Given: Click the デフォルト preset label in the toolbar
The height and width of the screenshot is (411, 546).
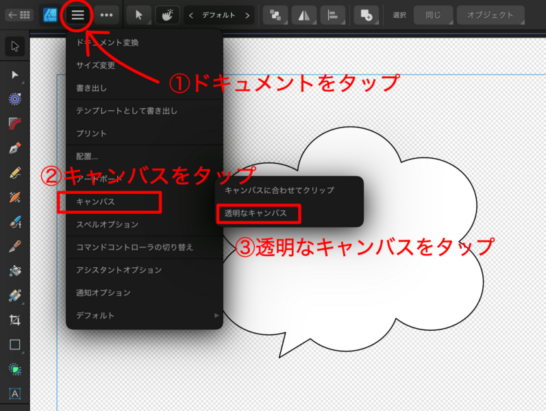Looking at the screenshot, I should 219,15.
